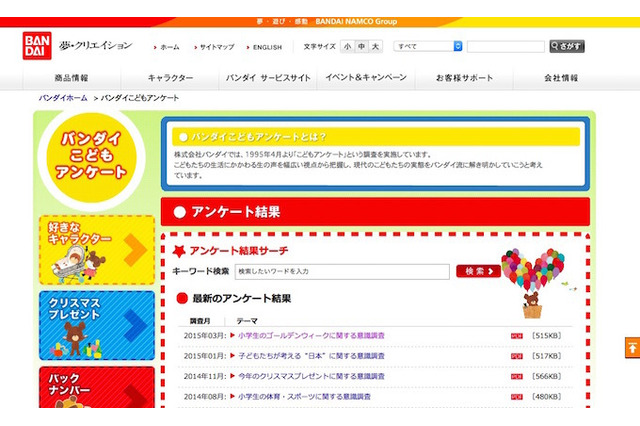Switch to the ENGLISH site
The width and height of the screenshot is (640, 426).
pyautogui.click(x=267, y=47)
